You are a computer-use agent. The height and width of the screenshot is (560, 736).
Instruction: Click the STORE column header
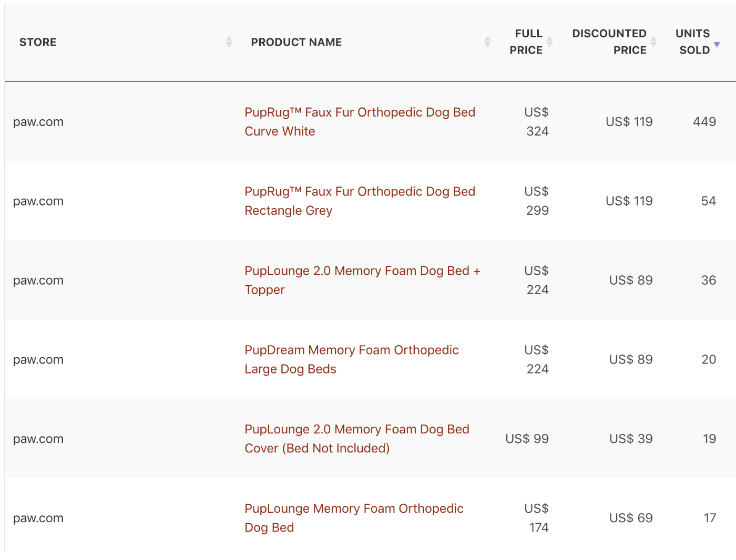tap(38, 42)
